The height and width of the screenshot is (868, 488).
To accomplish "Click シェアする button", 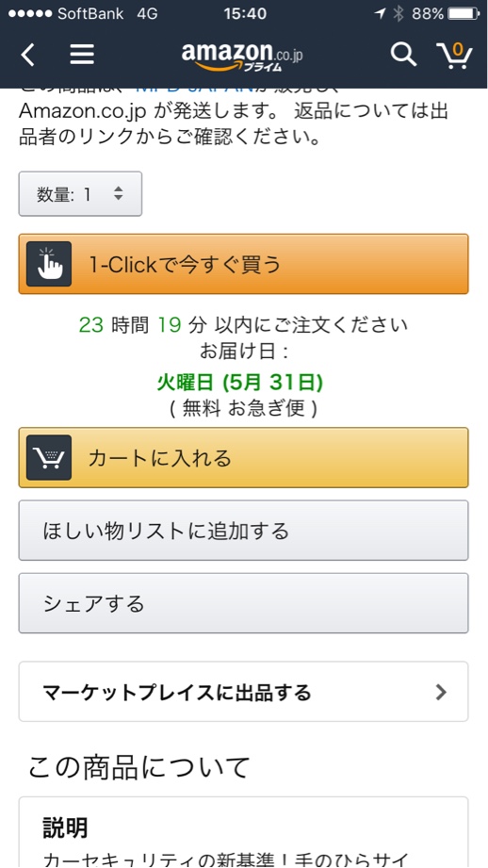I will [243, 603].
